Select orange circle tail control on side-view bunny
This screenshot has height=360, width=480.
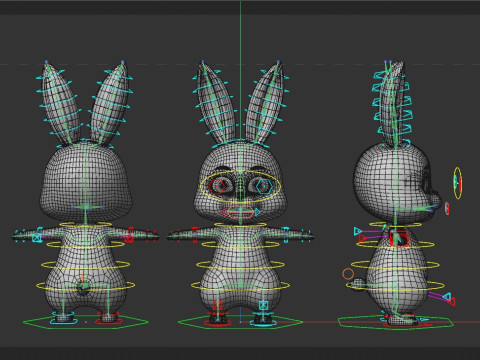coord(348,274)
